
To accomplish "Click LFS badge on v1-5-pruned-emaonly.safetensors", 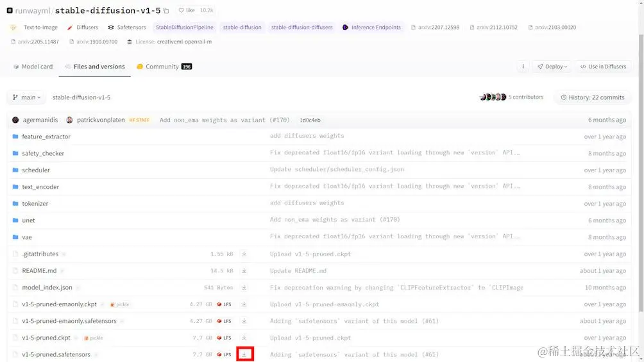I will pyautogui.click(x=225, y=321).
